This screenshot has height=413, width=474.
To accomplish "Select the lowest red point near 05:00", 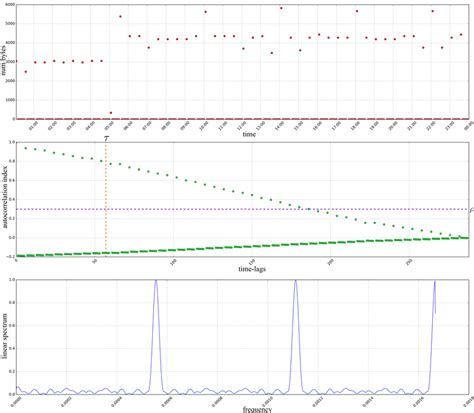I will (x=111, y=113).
